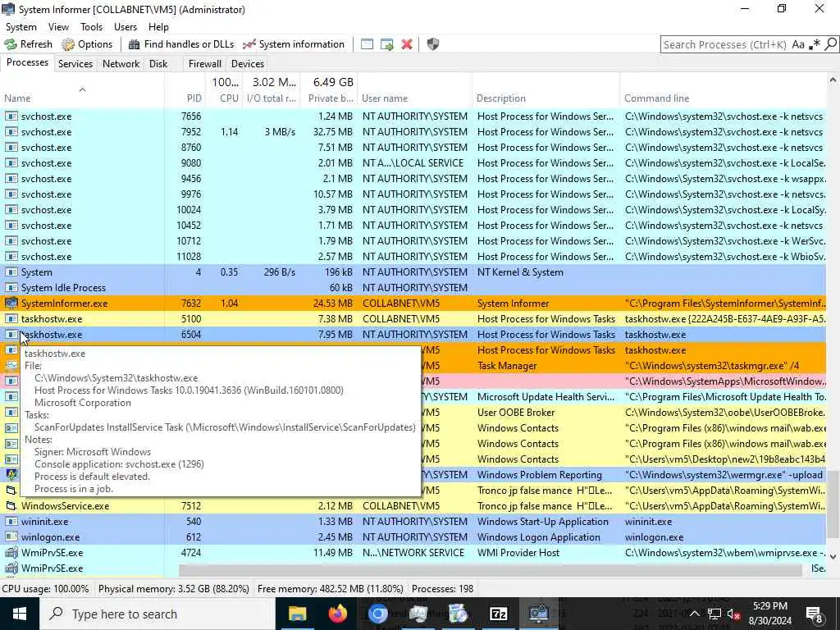Click the taskbar search box
The width and height of the screenshot is (840, 630).
pos(157,614)
